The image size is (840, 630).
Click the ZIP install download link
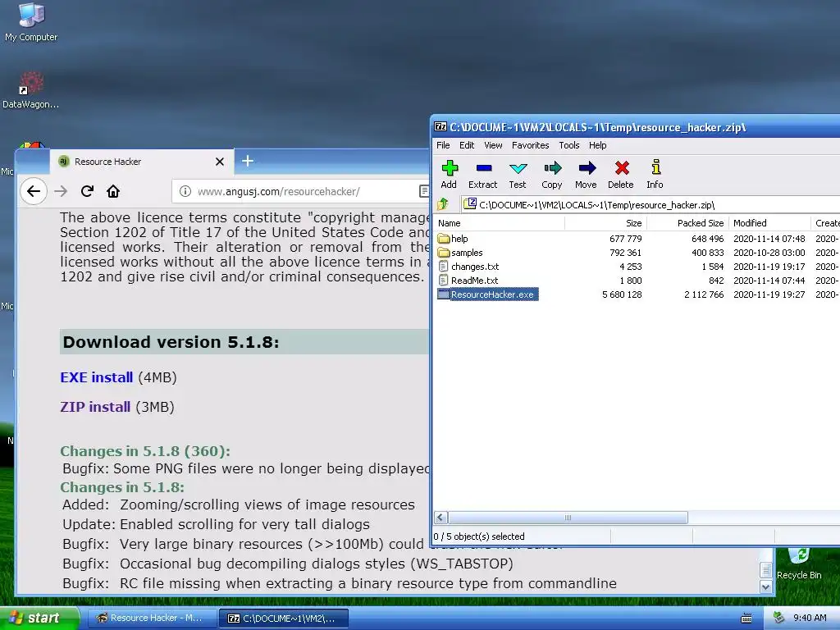[x=95, y=407]
